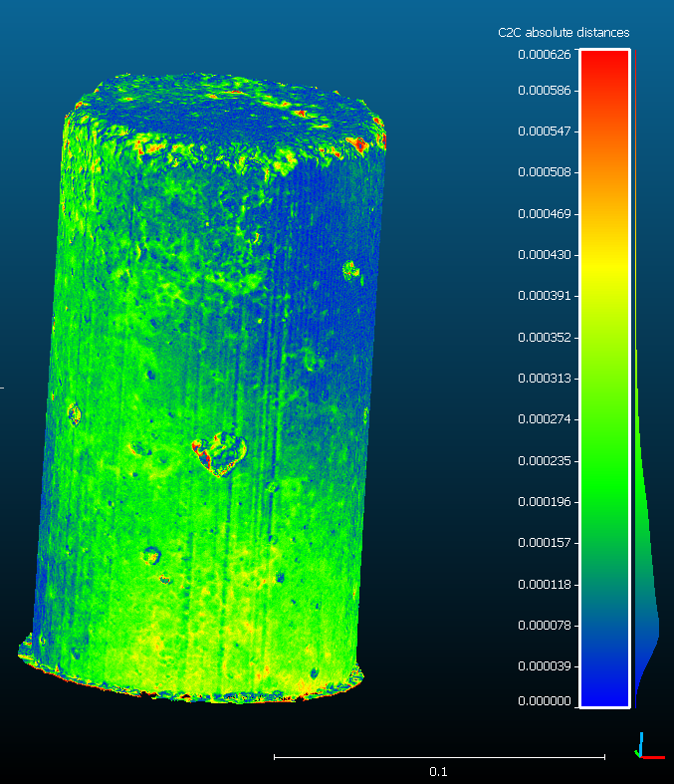Click the red top of the color scale
674x784 pixels.
point(604,70)
